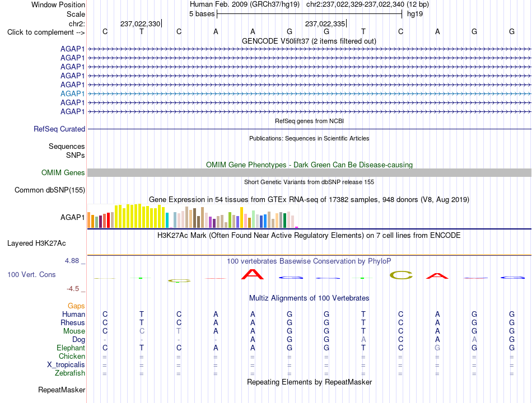Click the SNPs label under Publications
Image resolution: width=532 pixels, height=403 pixels.
[x=76, y=155]
